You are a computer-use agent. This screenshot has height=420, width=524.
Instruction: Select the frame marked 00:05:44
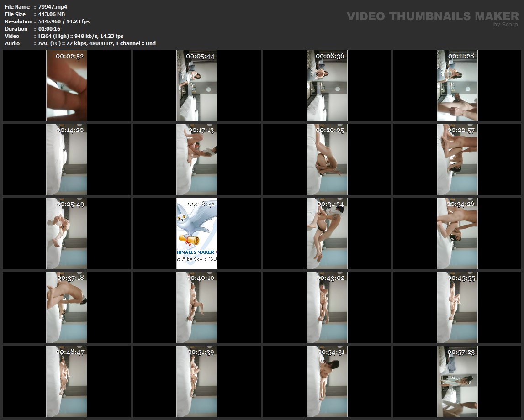[x=197, y=85]
